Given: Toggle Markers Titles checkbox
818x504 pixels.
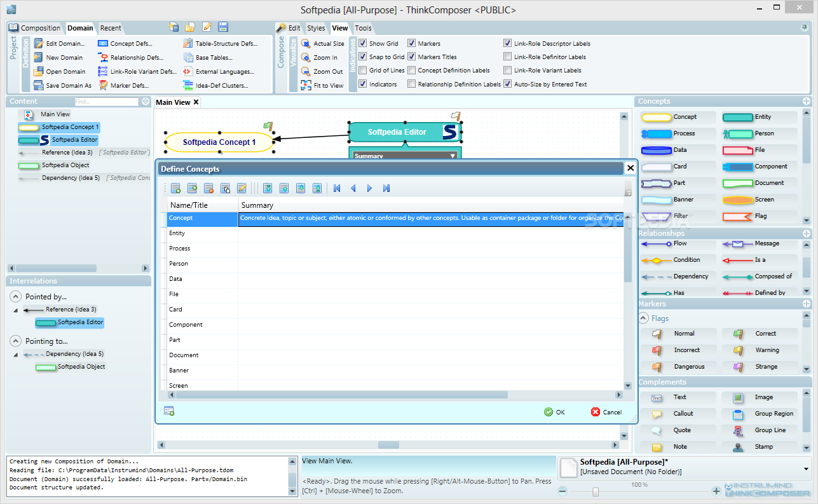Looking at the screenshot, I should tap(412, 57).
